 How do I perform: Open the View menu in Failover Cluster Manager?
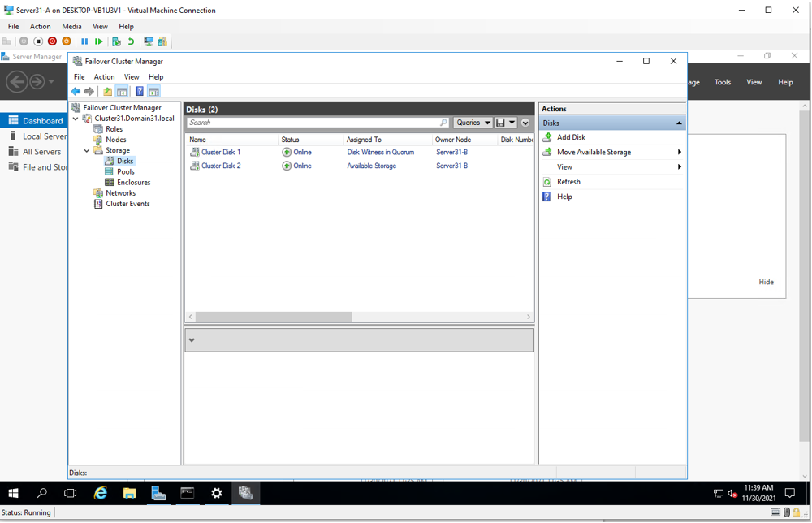132,76
